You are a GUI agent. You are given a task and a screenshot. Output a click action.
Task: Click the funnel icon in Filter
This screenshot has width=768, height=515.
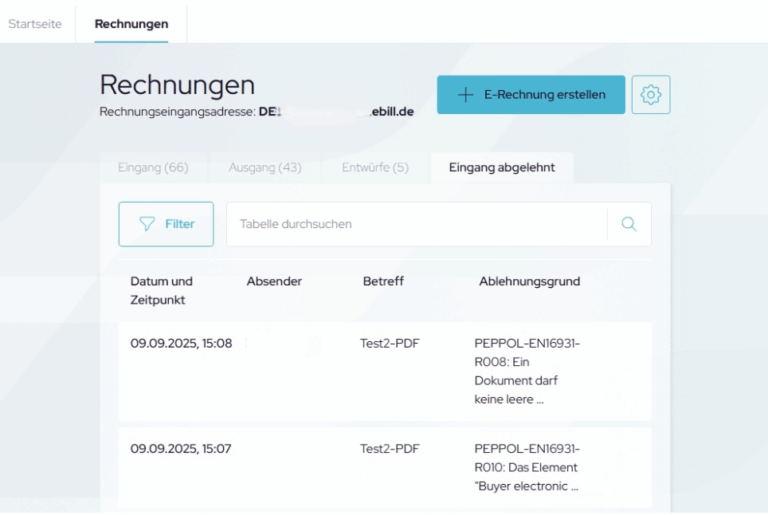147,224
